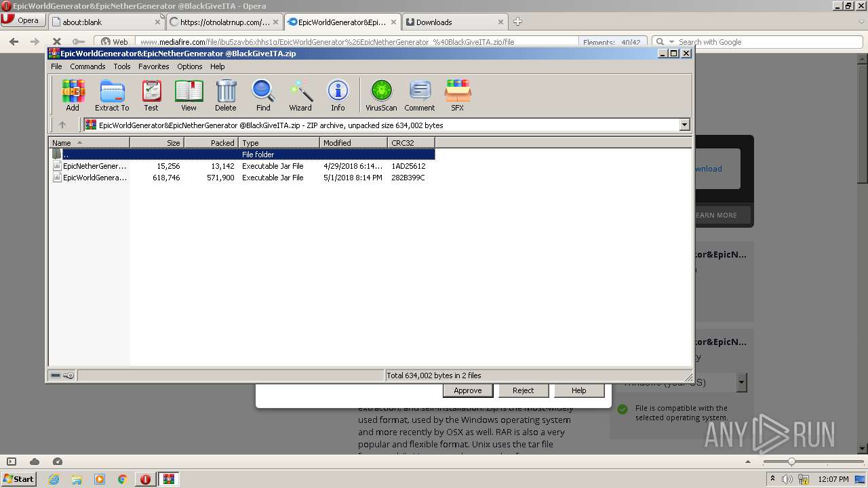Click the volume speaker tray icon
The image size is (868, 488).
[x=787, y=479]
